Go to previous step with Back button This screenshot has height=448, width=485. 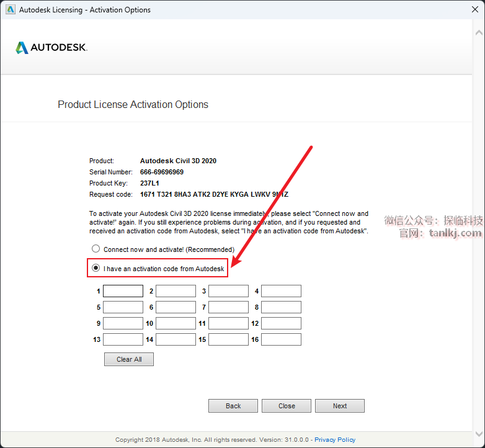click(x=233, y=406)
